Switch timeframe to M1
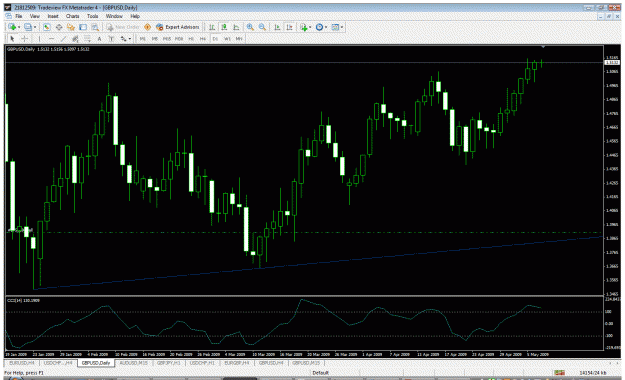Screen dimensions: 625x380 [x=143, y=39]
